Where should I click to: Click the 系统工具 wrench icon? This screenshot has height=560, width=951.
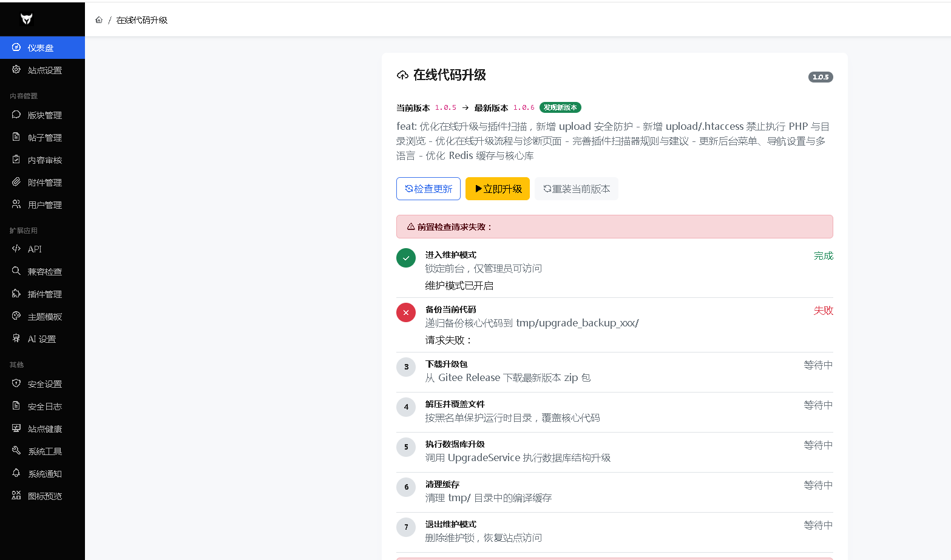16,451
